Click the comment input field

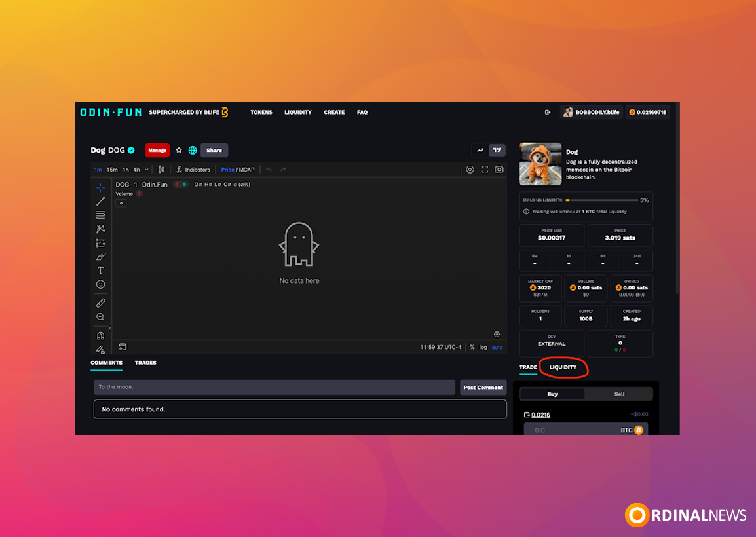274,387
